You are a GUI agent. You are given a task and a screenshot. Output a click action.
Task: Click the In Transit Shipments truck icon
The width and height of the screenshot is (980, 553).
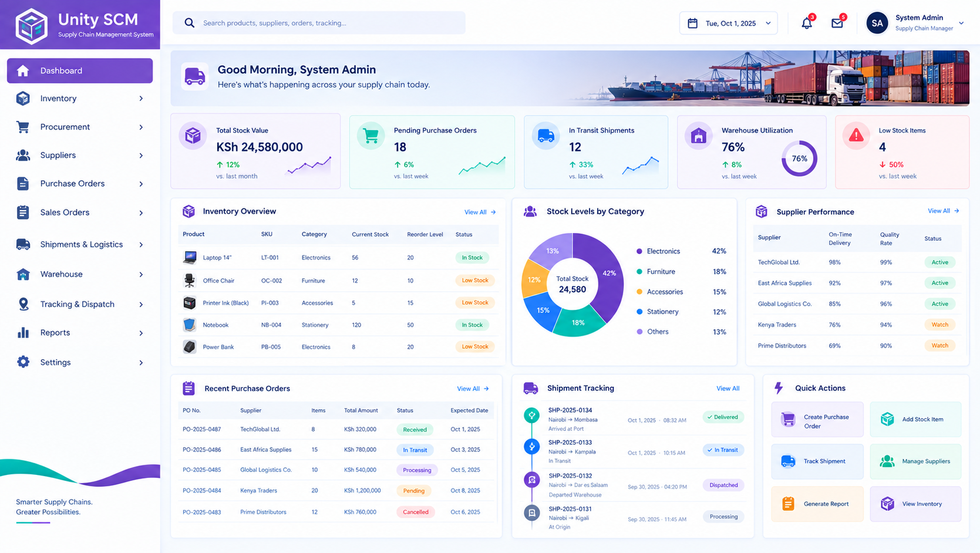click(545, 136)
